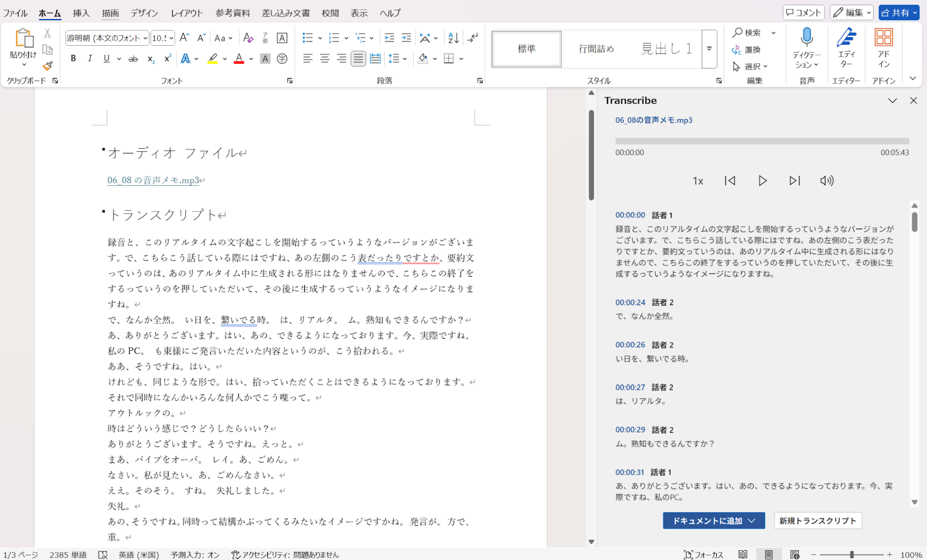Click the Clear Formatting icon
Viewport: 927px width, 560px height.
pos(248,38)
